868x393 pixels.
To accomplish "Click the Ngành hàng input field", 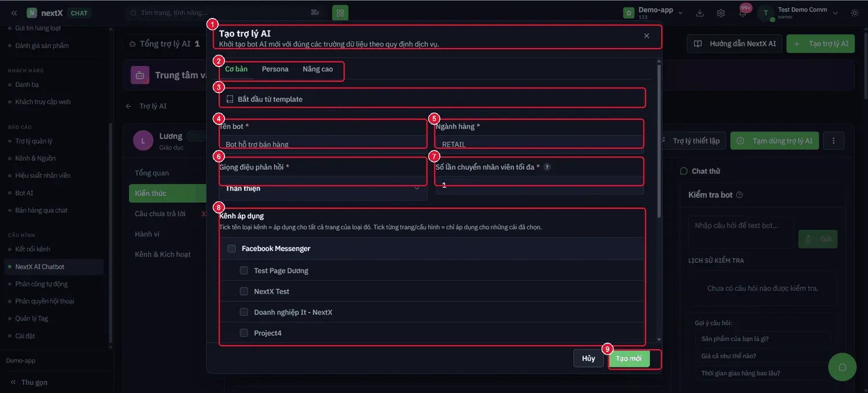I will click(539, 144).
